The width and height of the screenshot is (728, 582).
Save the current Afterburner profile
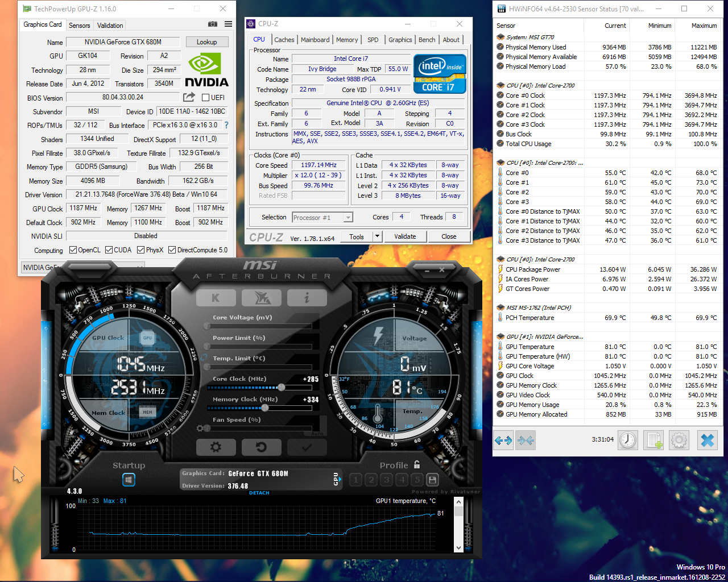coord(432,480)
